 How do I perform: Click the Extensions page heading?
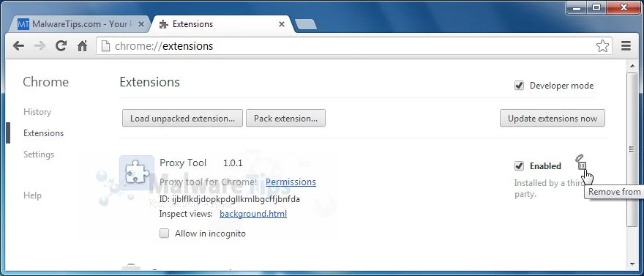pos(149,82)
